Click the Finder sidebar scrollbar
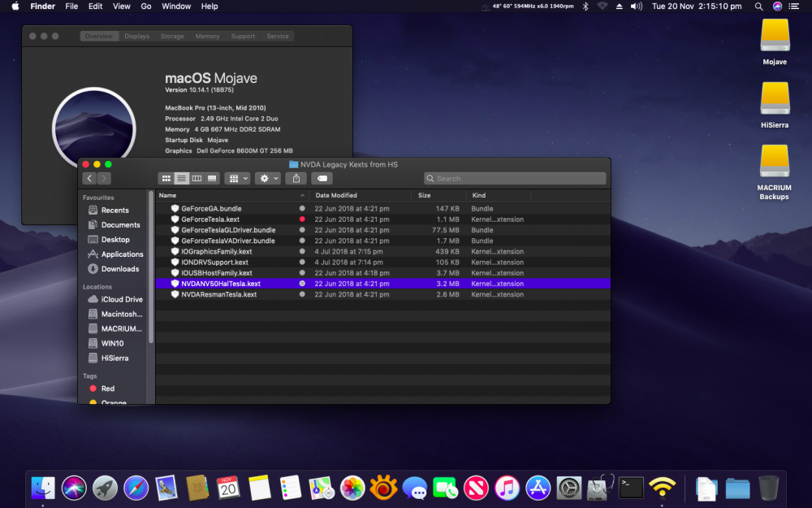This screenshot has width=812, height=508. pos(151,267)
